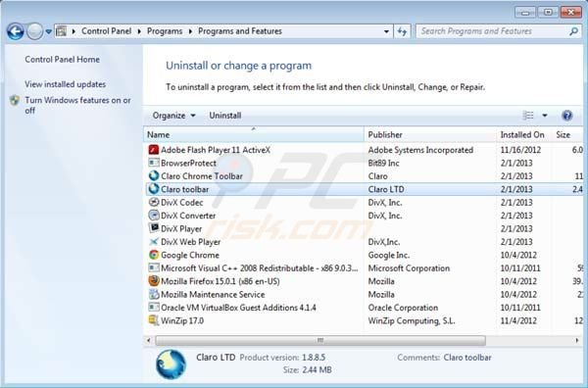Select Adobe Flash Player 11 ActiveX entry
The image size is (588, 388).
(216, 150)
